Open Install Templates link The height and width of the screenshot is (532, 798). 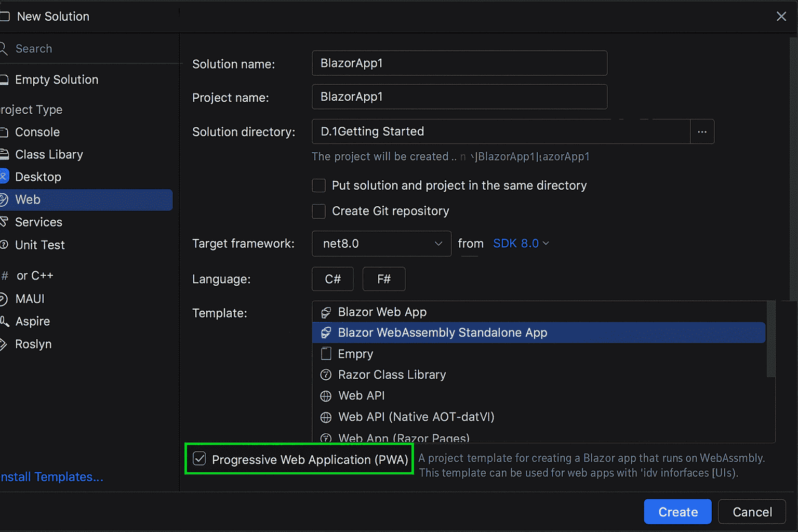[x=51, y=477]
